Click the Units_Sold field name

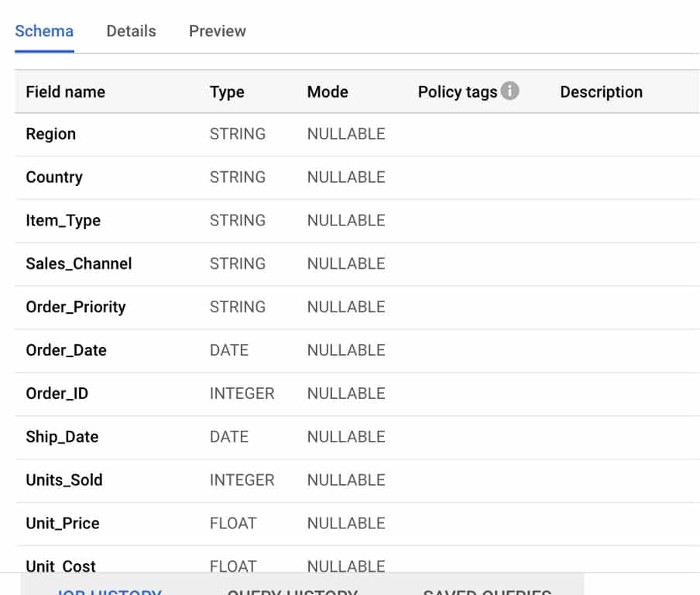click(63, 480)
